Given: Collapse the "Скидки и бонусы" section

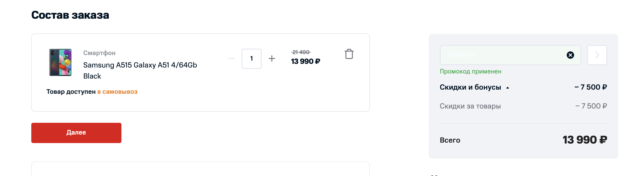Looking at the screenshot, I should 470,87.
